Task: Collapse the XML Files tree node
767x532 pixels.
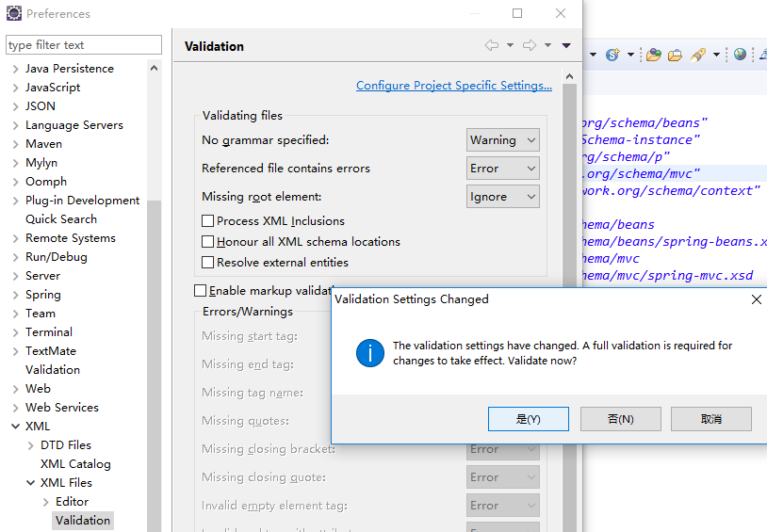Action: pyautogui.click(x=30, y=483)
